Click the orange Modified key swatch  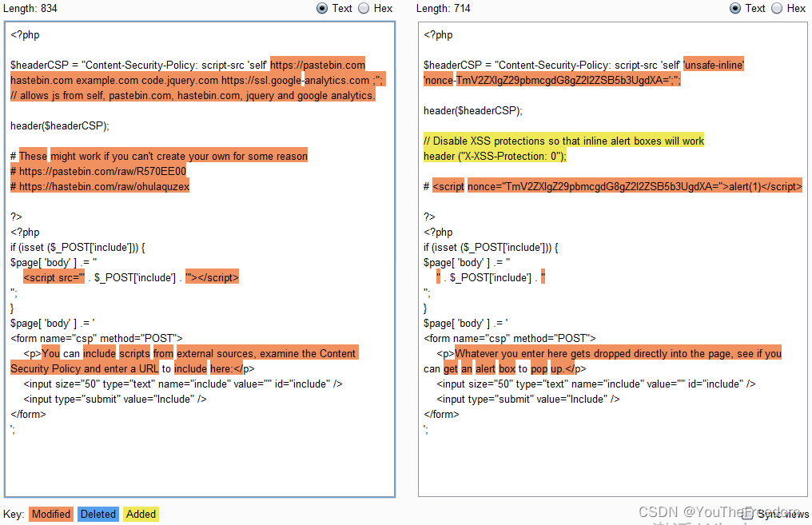tap(51, 514)
